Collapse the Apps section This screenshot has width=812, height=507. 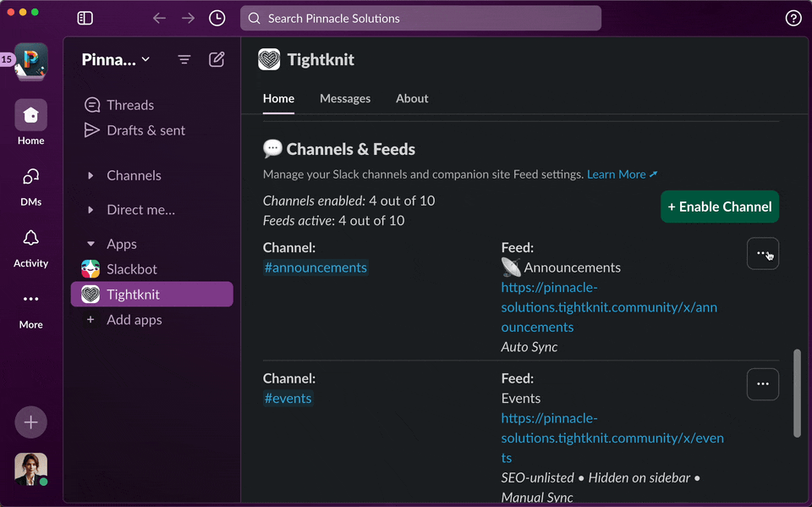click(91, 244)
